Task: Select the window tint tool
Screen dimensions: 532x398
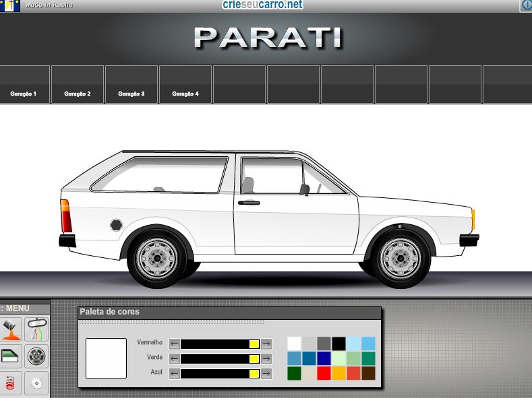Action: point(11,356)
